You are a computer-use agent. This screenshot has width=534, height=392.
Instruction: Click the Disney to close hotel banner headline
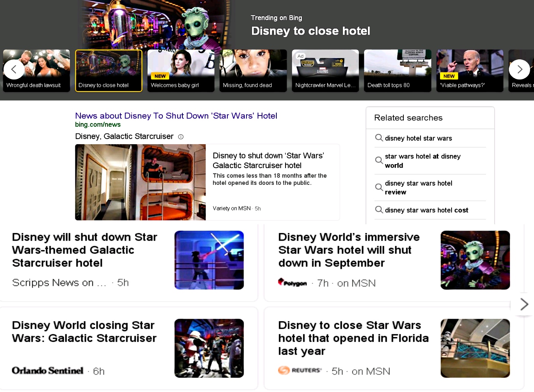tap(311, 31)
